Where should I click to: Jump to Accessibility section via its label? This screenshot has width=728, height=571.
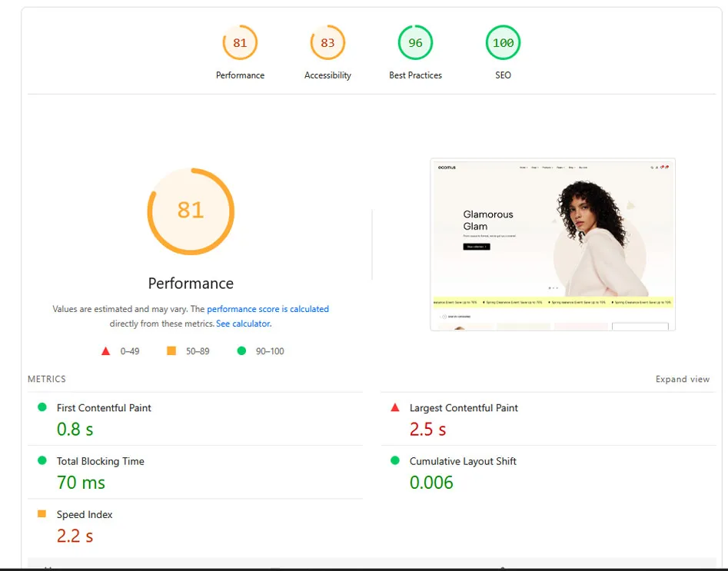(x=327, y=75)
